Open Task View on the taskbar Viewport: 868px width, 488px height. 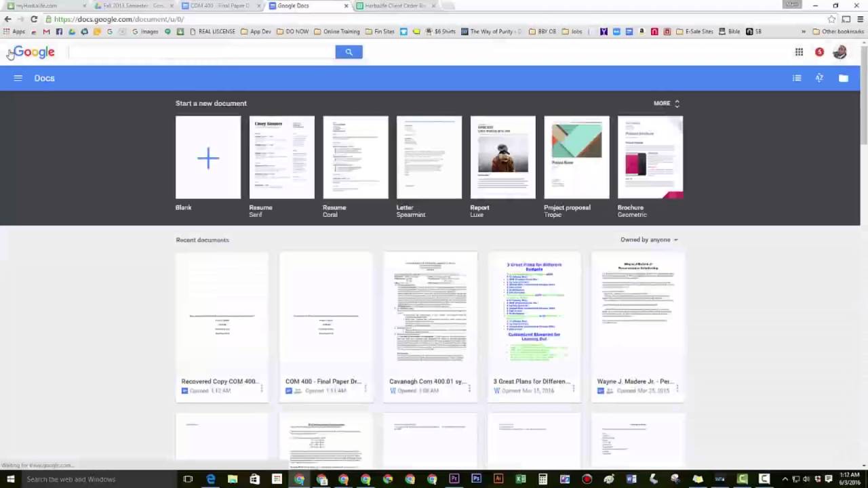tap(188, 479)
